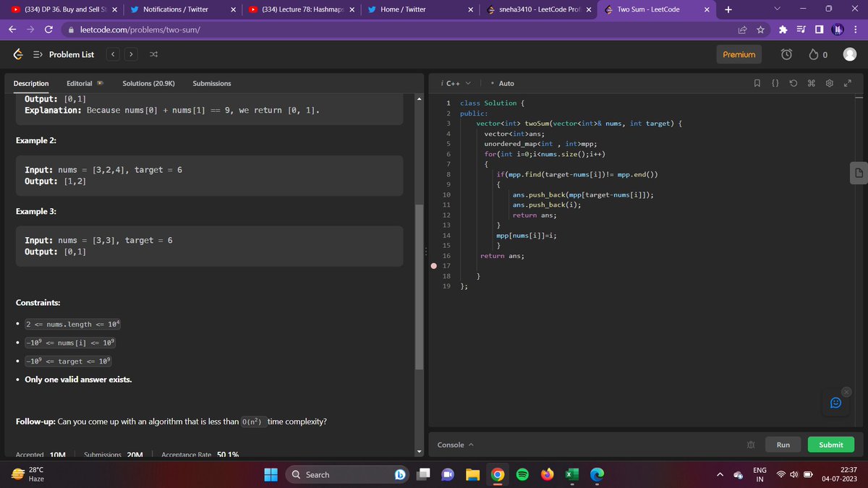Open the editor settings gear

click(x=829, y=83)
